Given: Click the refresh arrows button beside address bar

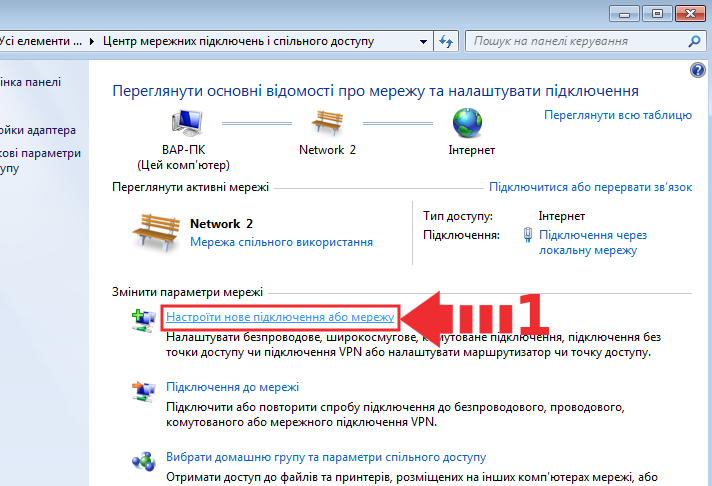Looking at the screenshot, I should (x=446, y=42).
